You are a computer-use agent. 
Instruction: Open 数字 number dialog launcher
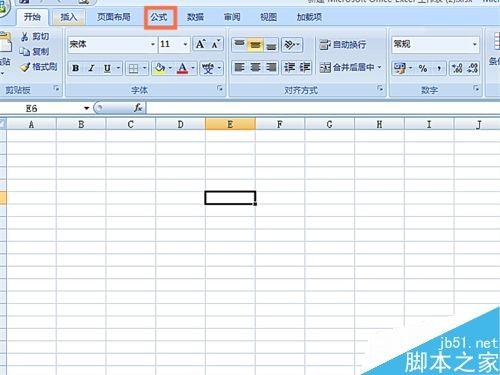pos(476,89)
